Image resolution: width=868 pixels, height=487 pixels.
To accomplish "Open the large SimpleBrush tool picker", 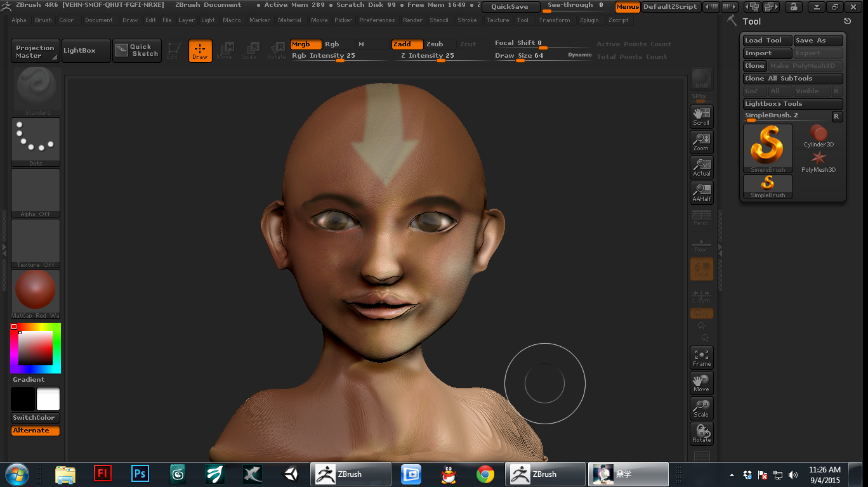I will point(768,148).
